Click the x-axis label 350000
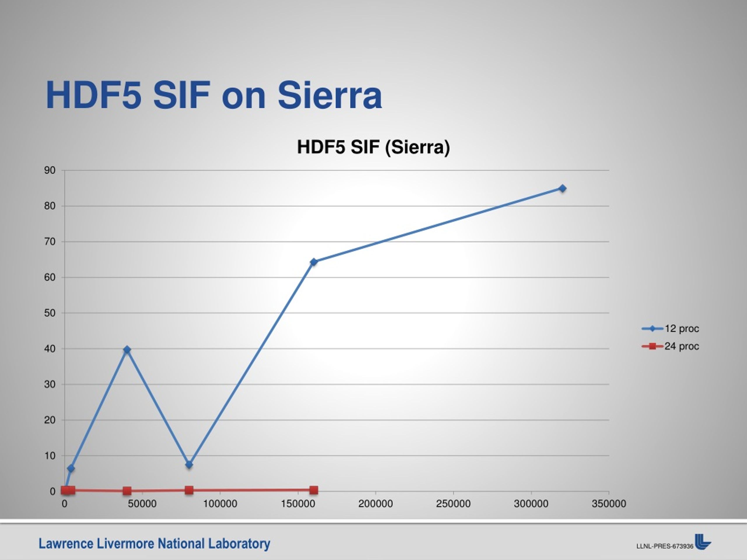The width and height of the screenshot is (747, 560). [609, 504]
